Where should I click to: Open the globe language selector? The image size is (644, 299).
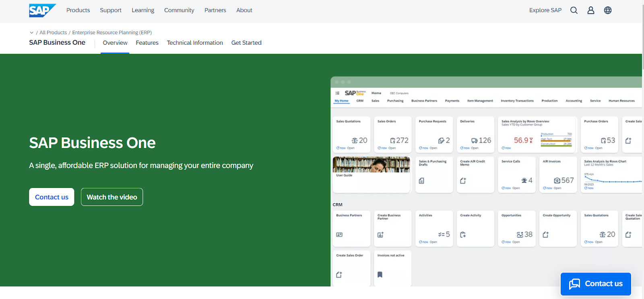tap(608, 10)
